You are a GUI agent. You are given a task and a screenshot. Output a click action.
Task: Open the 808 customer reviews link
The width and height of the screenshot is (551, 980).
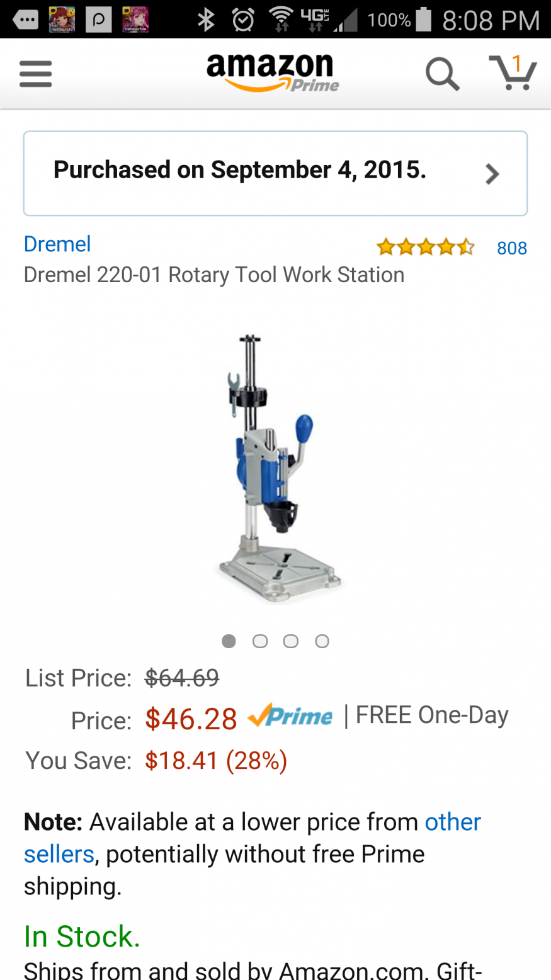point(512,248)
